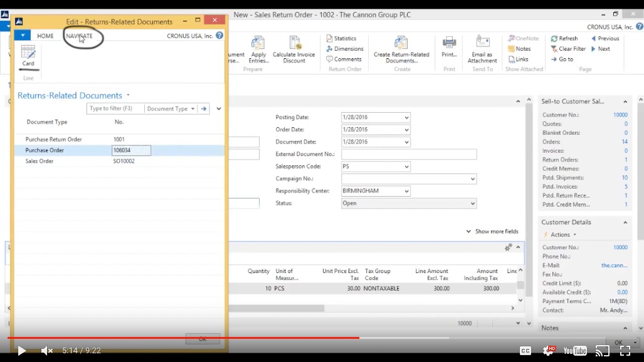
Task: Open Dimensions in the ribbon
Action: [x=345, y=48]
